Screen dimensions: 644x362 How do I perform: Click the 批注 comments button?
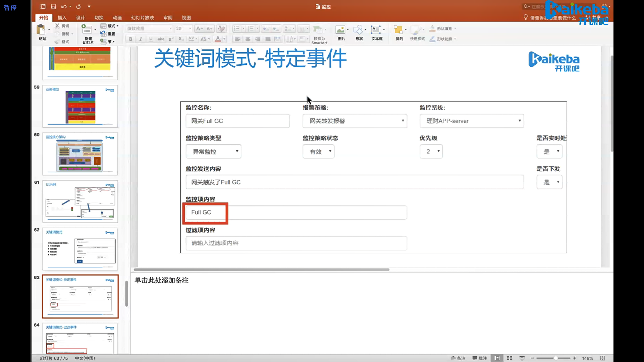click(x=480, y=358)
